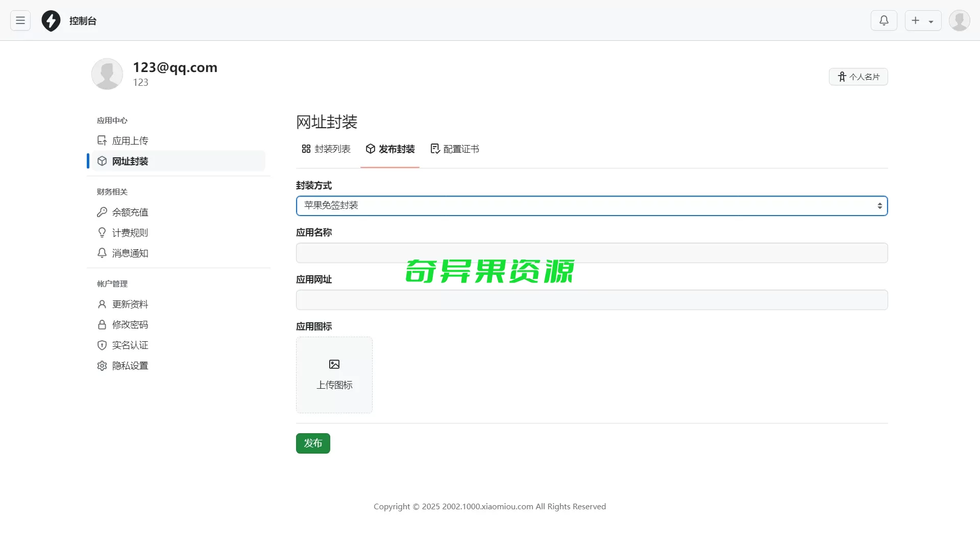Click the upload icon inside 上传图标 box
The image size is (980, 543).
pyautogui.click(x=334, y=364)
